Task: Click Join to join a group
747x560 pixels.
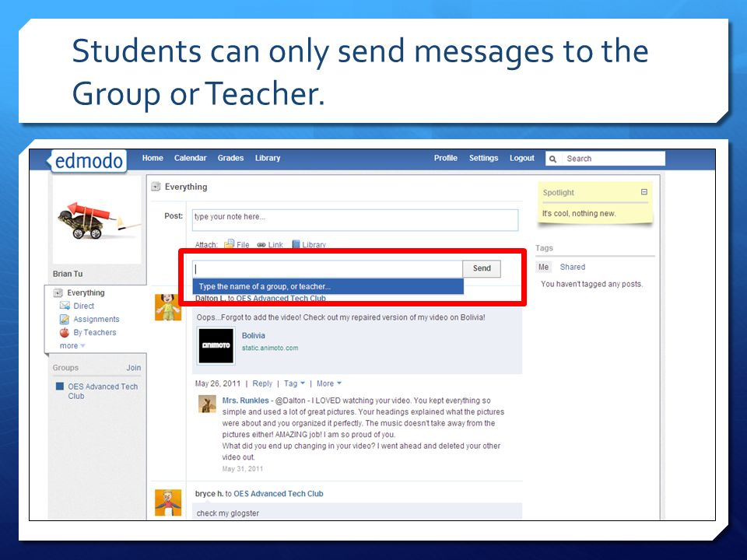Action: (x=133, y=368)
